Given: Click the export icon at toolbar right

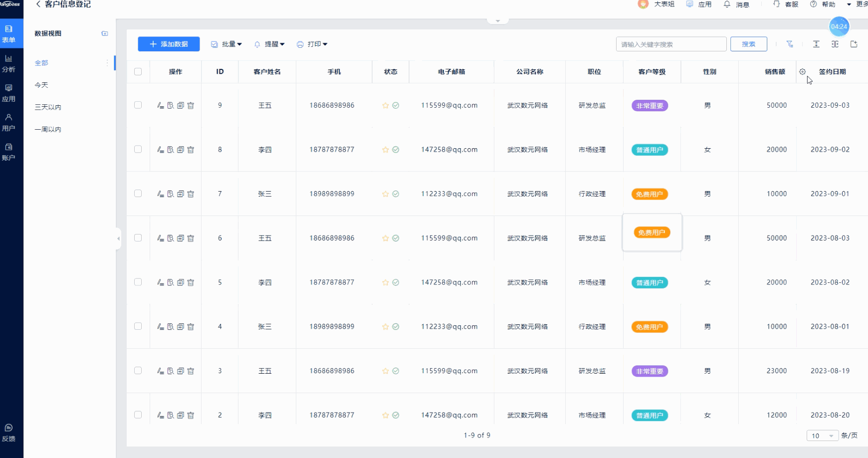Looking at the screenshot, I should [x=854, y=44].
